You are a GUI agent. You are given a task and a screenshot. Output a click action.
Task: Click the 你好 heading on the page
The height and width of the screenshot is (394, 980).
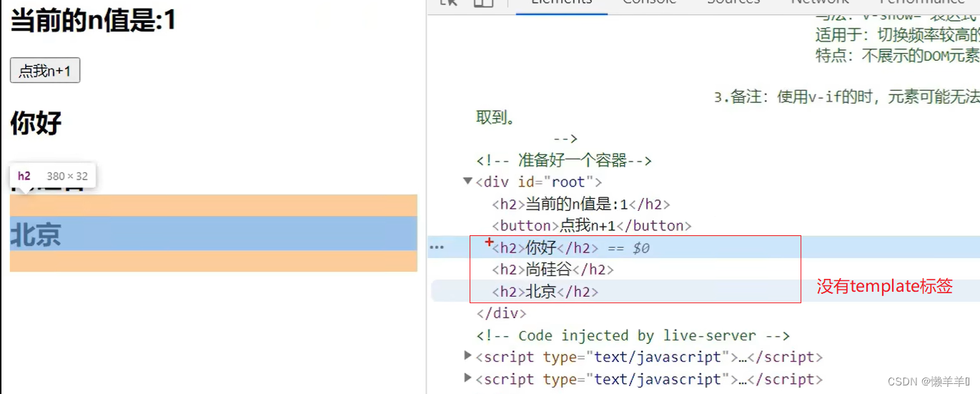(36, 123)
